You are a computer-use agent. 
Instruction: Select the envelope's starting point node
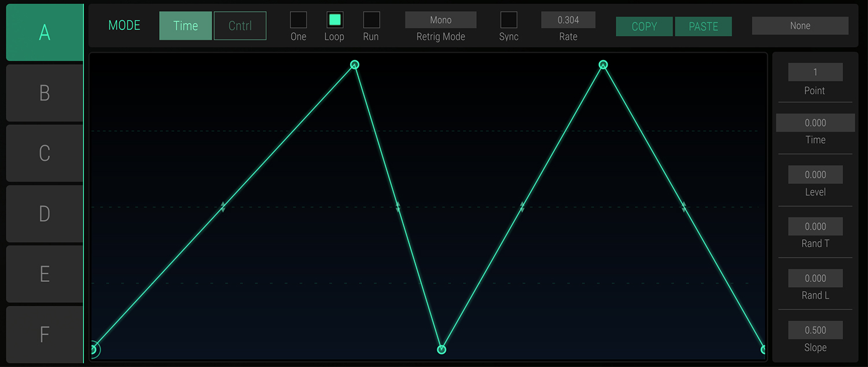click(93, 349)
